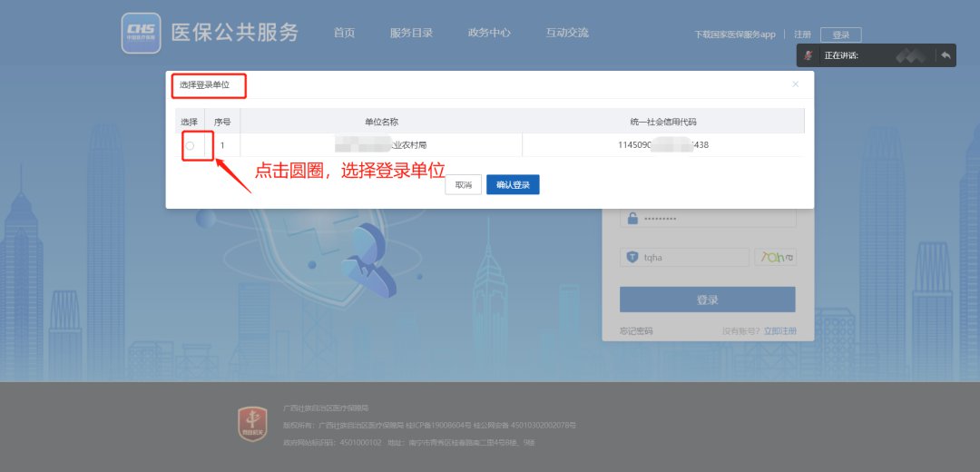Open the 互动交流 menu item
Image resolution: width=980 pixels, height=472 pixels.
coord(567,33)
